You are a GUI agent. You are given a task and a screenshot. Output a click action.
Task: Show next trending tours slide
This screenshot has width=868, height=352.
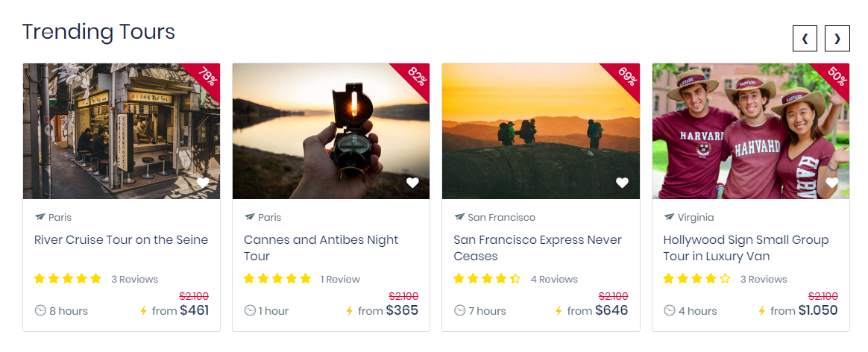[x=837, y=39]
